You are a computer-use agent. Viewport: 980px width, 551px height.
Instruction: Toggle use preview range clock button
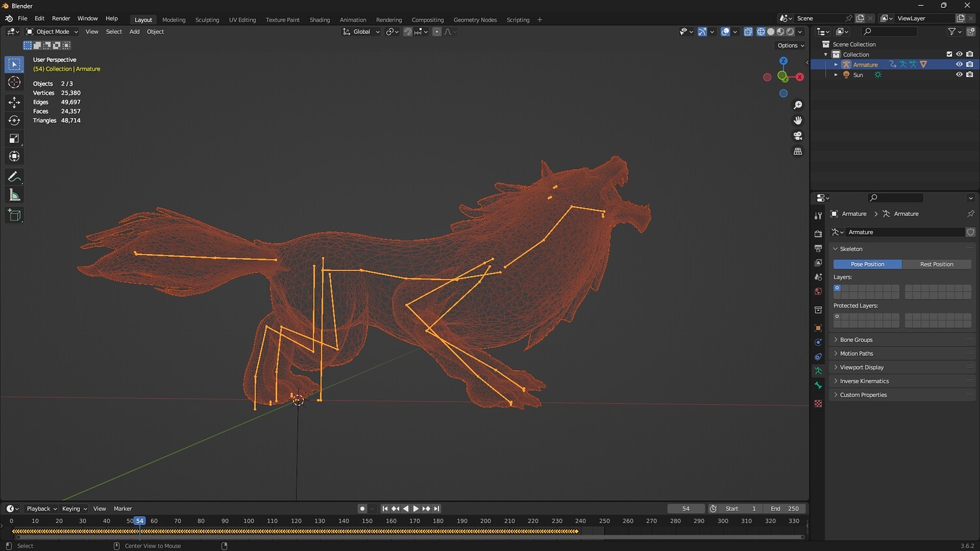point(713,509)
